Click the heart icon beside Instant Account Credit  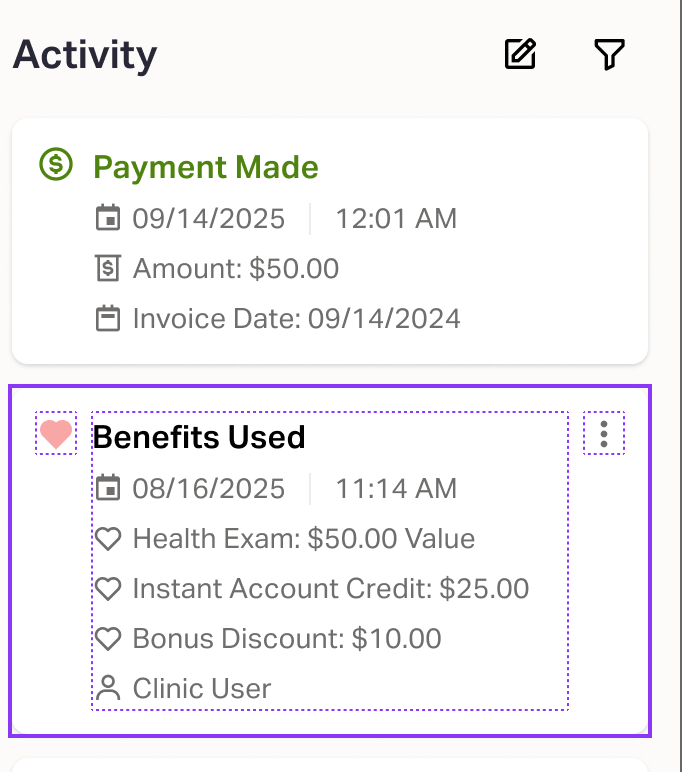(107, 589)
